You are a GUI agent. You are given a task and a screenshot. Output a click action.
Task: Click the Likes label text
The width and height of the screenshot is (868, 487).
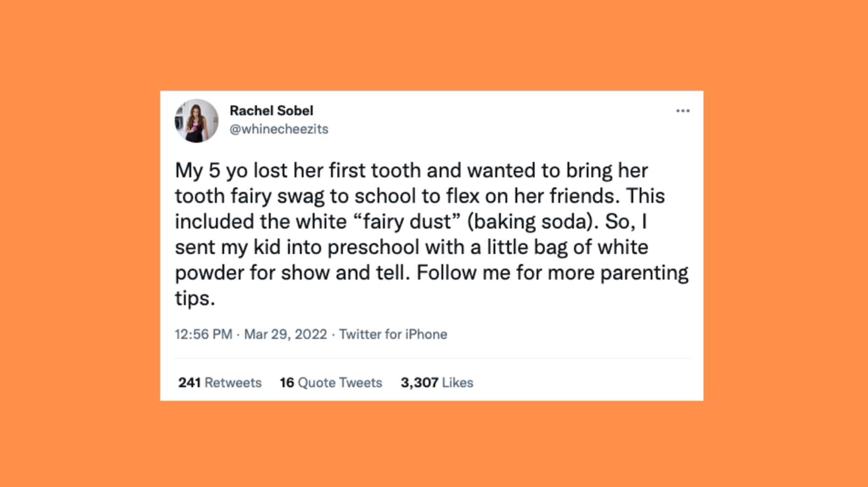(x=457, y=383)
